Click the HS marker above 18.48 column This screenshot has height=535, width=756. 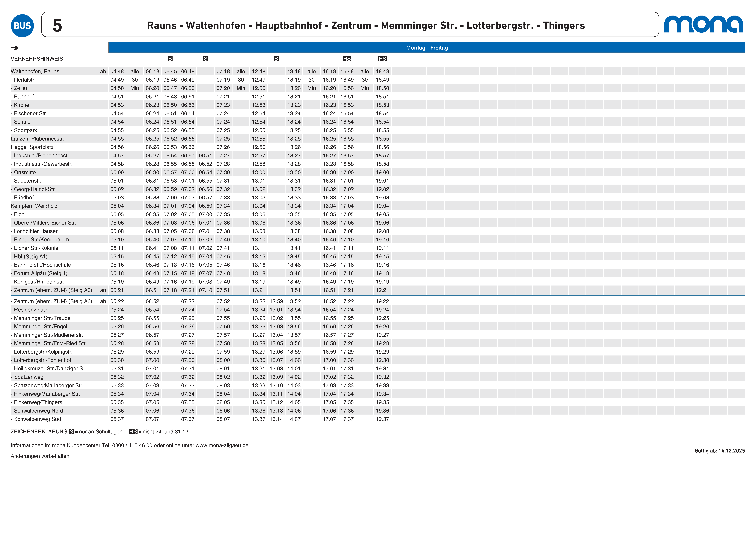point(382,59)
